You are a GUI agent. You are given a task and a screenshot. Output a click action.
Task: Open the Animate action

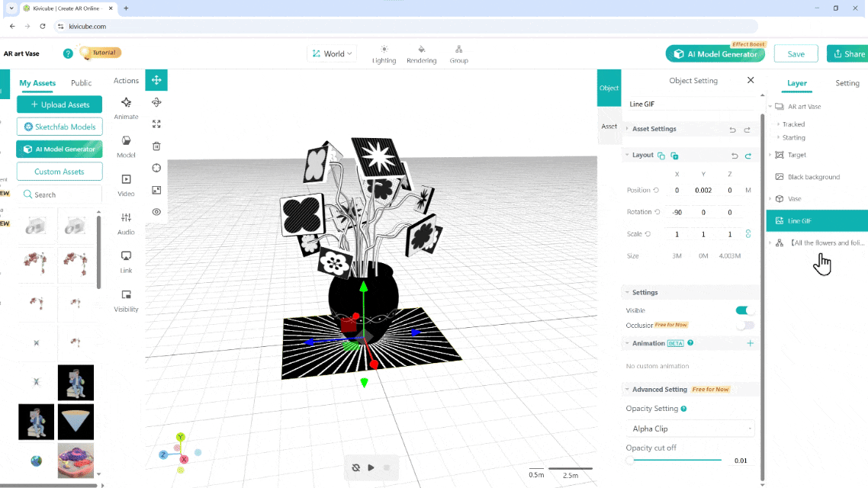(126, 108)
